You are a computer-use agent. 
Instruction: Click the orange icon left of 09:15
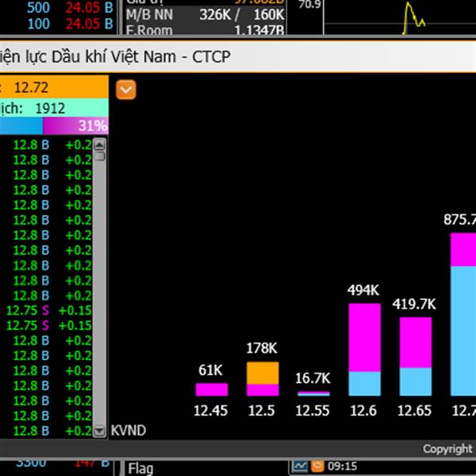(317, 466)
